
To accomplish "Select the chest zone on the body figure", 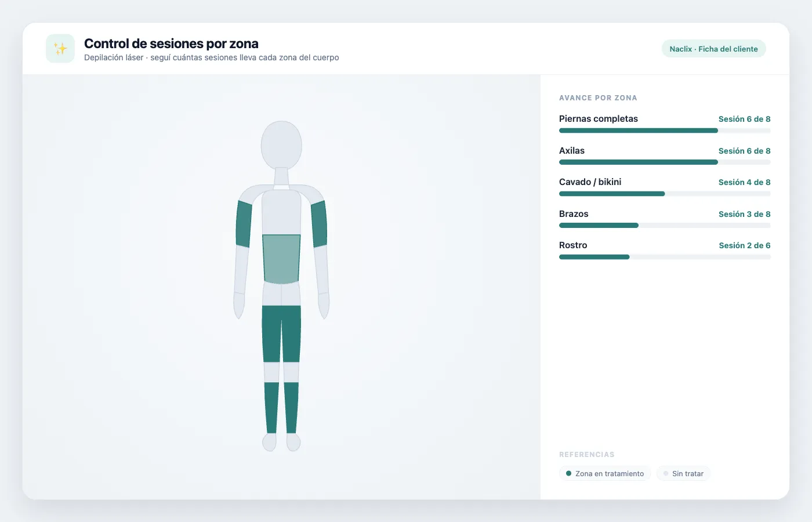I will [281, 212].
